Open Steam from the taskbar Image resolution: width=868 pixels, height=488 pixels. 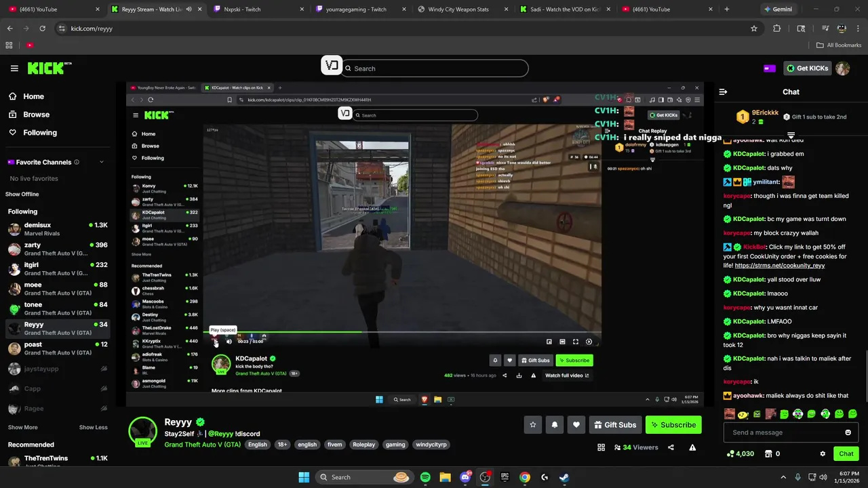564,477
